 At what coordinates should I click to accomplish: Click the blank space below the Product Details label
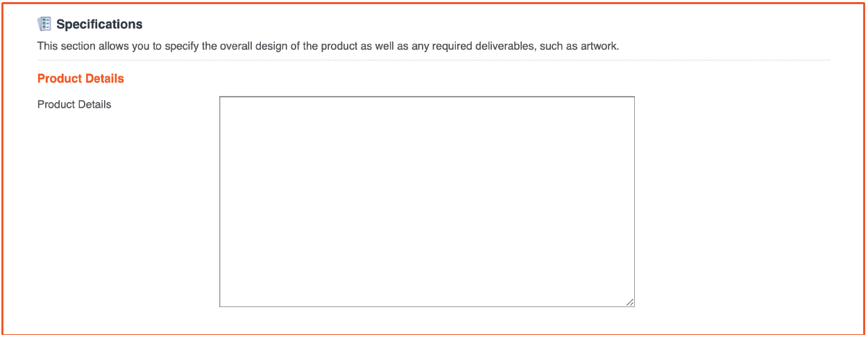(x=125, y=208)
